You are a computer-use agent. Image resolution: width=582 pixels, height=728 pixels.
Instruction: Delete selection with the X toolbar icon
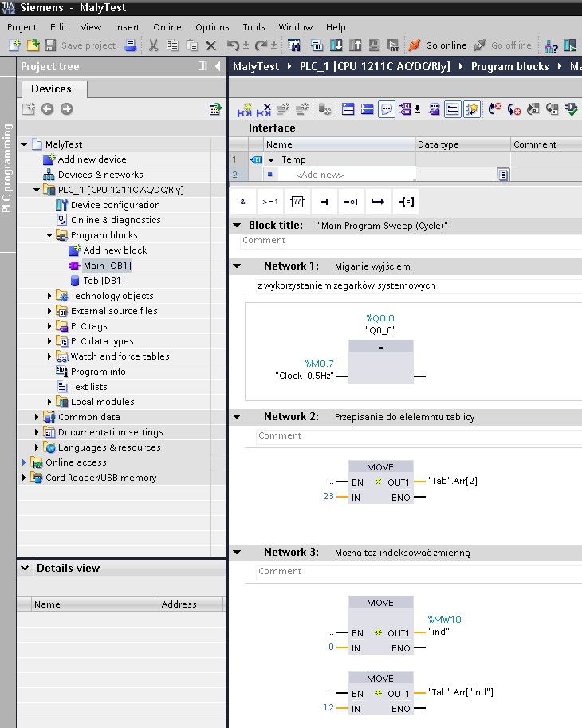coord(210,45)
